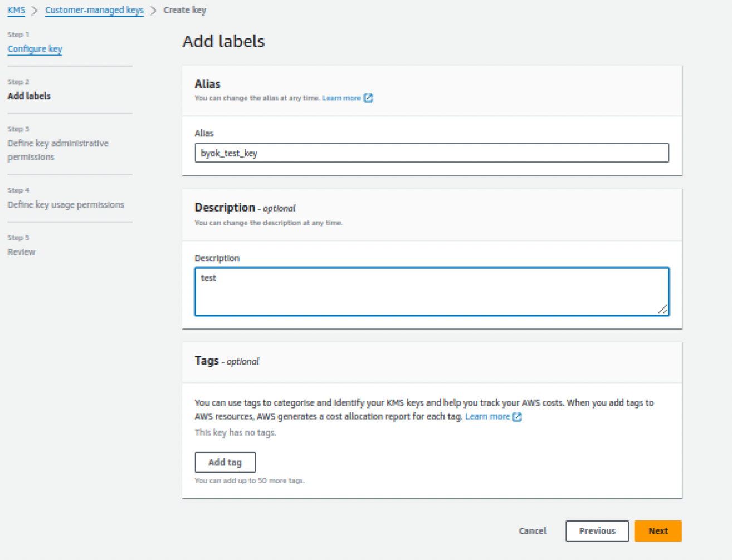Open the external-link icon beside Alias Learn more
Viewport: 732px width, 560px height.
pyautogui.click(x=368, y=98)
